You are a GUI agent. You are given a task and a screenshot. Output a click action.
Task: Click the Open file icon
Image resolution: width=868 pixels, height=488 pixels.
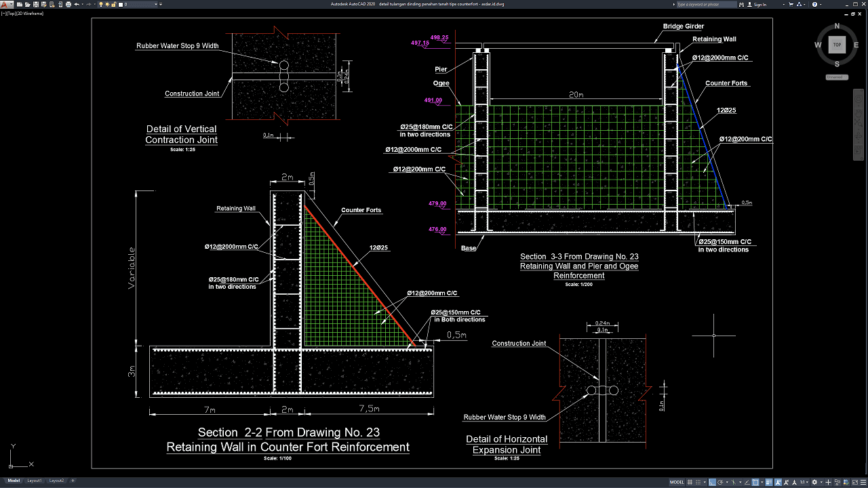point(26,4)
